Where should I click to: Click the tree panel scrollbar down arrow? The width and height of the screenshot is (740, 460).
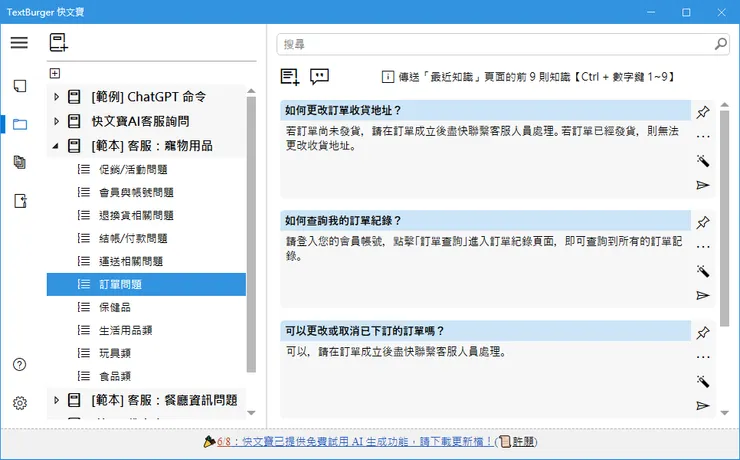(251, 413)
